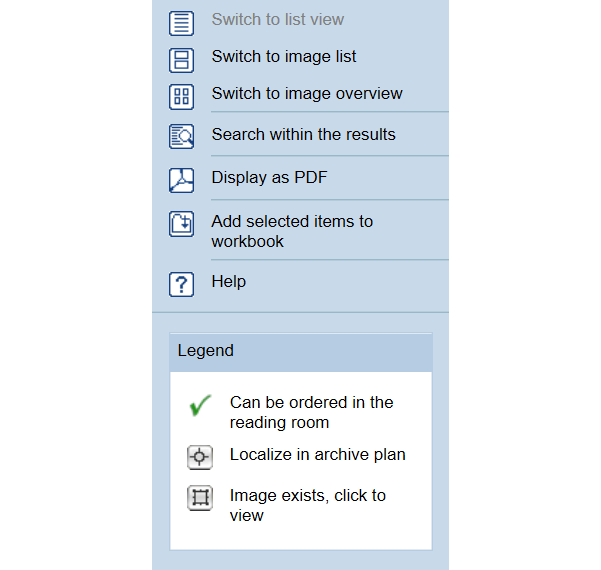This screenshot has height=570, width=601.
Task: Click the add to workbook icon
Action: click(181, 224)
